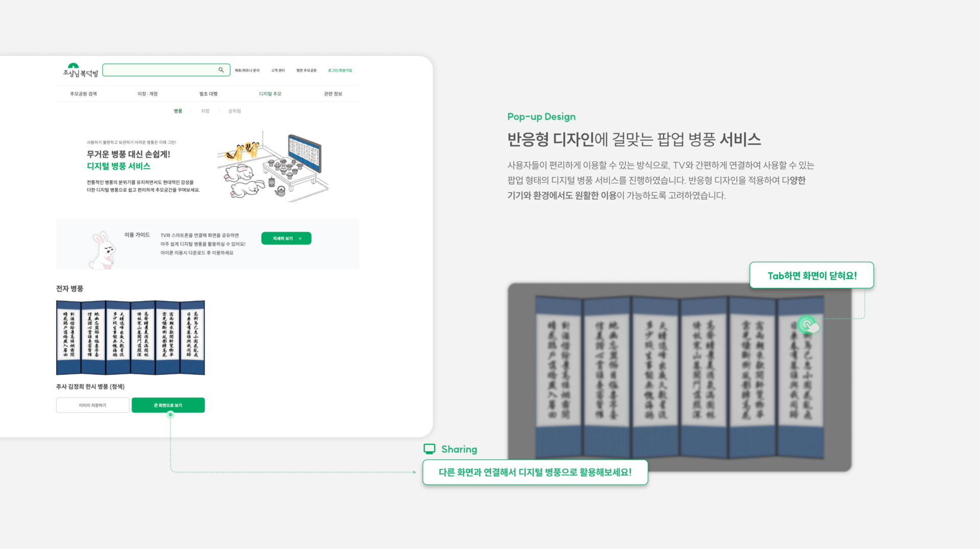980x549 pixels.
Task: Click 'Pop-up Design' green label
Action: tap(541, 117)
